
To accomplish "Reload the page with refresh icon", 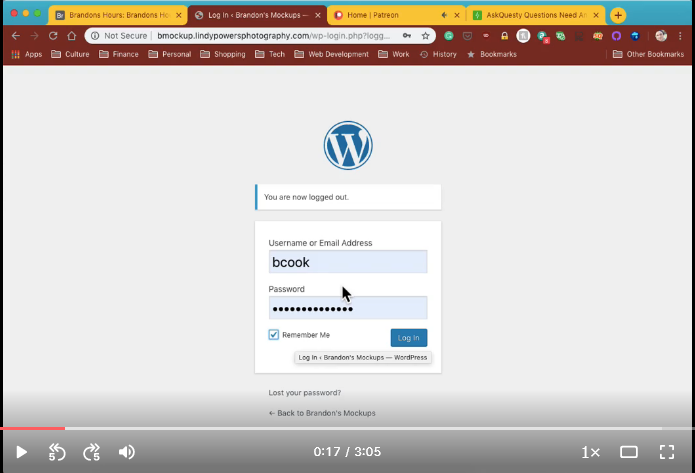I will tap(53, 36).
